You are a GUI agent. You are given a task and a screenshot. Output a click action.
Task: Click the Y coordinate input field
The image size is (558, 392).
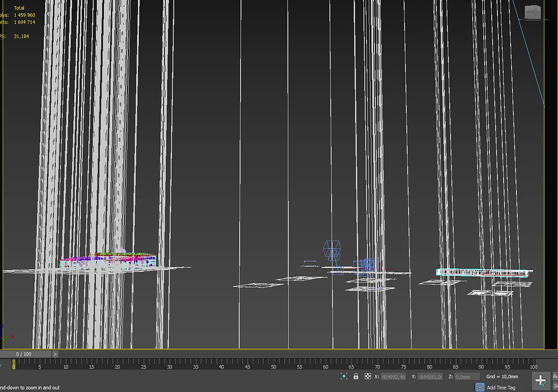430,377
